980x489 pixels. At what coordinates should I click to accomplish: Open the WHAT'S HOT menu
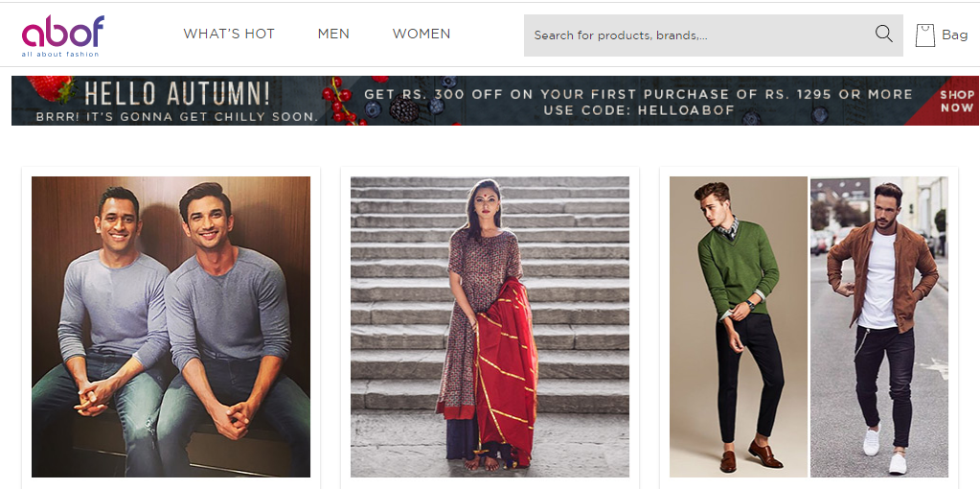tap(229, 34)
